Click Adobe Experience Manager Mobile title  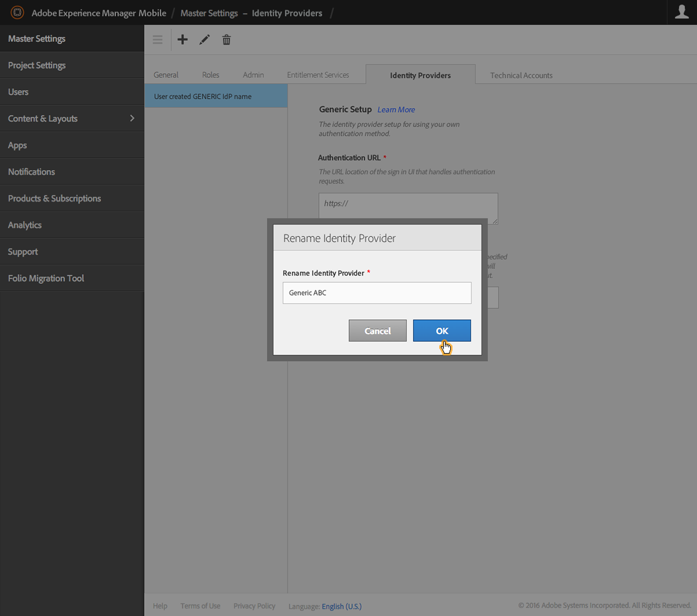99,13
